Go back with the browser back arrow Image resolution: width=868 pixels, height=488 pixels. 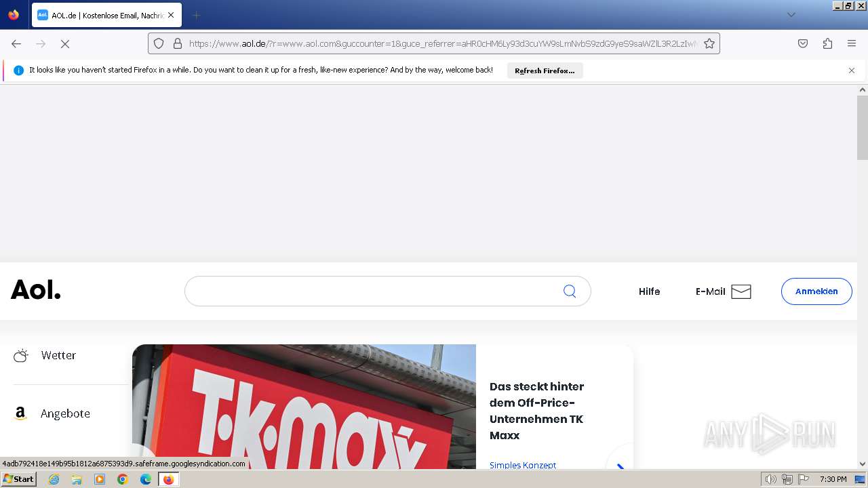pyautogui.click(x=16, y=43)
